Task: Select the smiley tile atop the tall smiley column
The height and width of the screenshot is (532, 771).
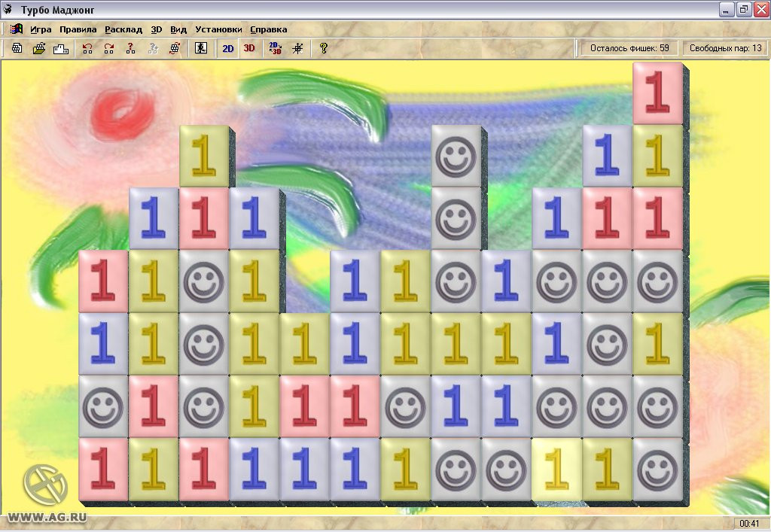Action: (x=456, y=157)
